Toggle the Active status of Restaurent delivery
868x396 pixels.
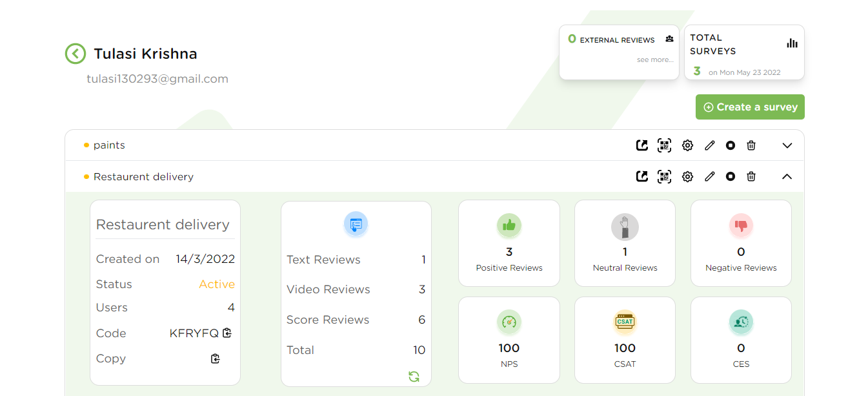click(x=217, y=284)
